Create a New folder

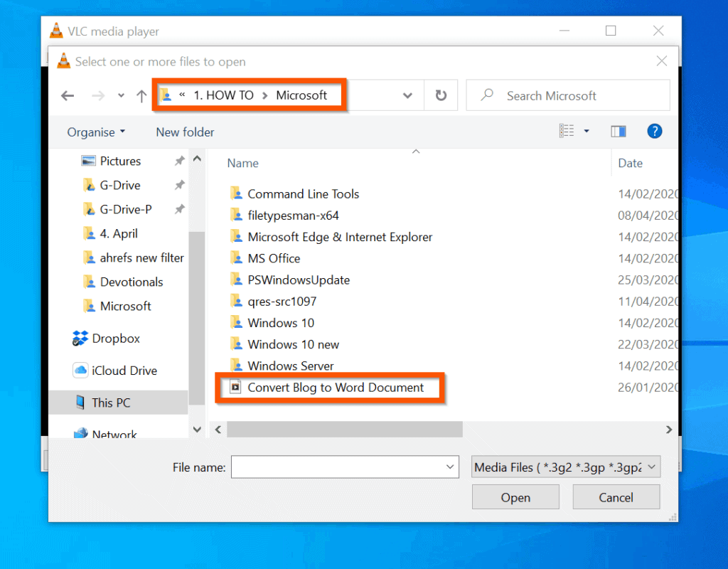186,132
